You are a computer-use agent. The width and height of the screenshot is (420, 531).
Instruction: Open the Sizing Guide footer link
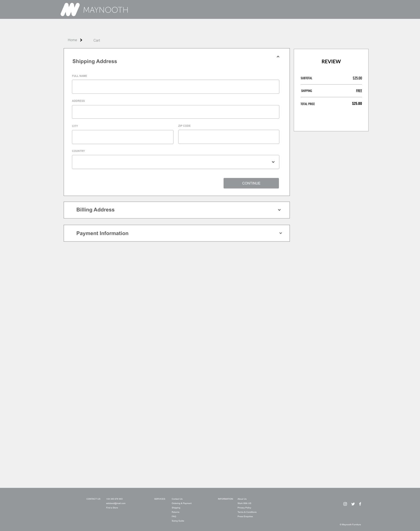pos(178,521)
